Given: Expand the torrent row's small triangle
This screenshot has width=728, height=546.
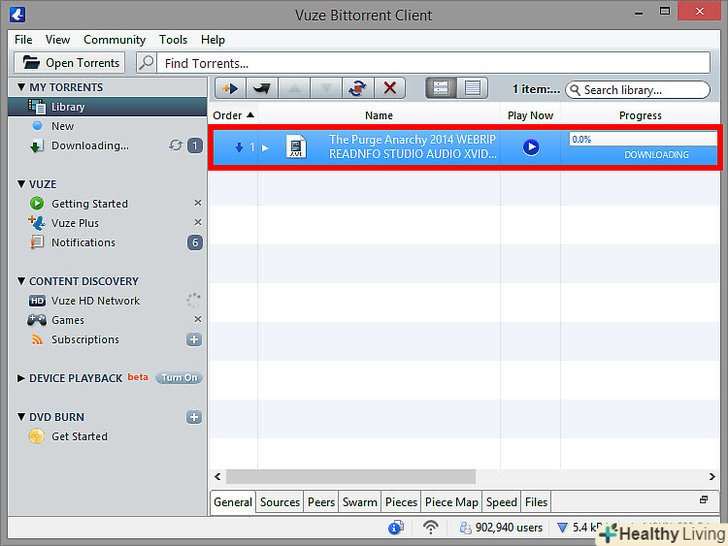Looking at the screenshot, I should (265, 148).
